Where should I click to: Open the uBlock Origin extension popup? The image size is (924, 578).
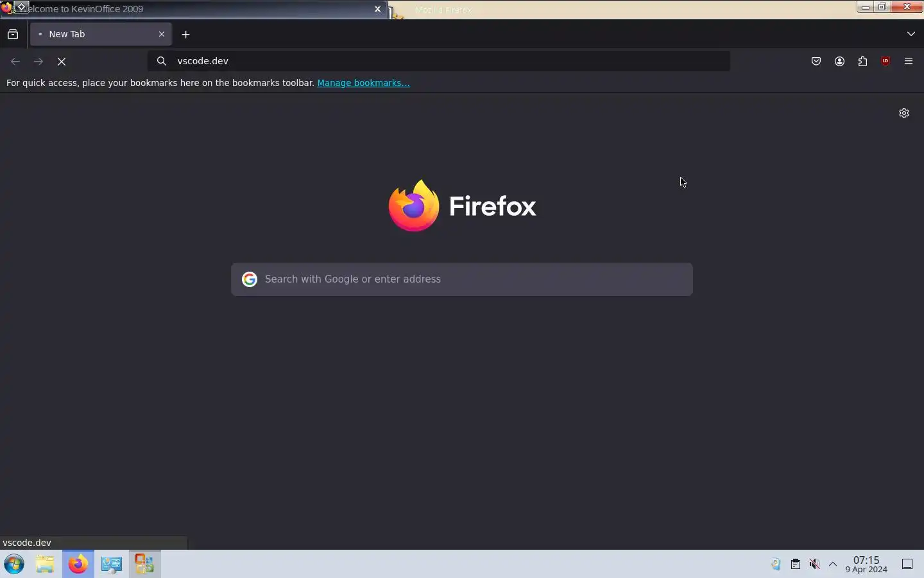tap(886, 62)
